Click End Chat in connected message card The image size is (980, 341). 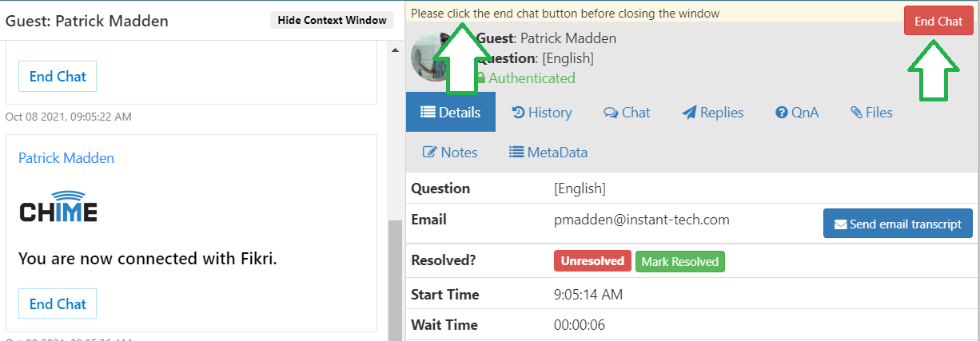[x=58, y=304]
